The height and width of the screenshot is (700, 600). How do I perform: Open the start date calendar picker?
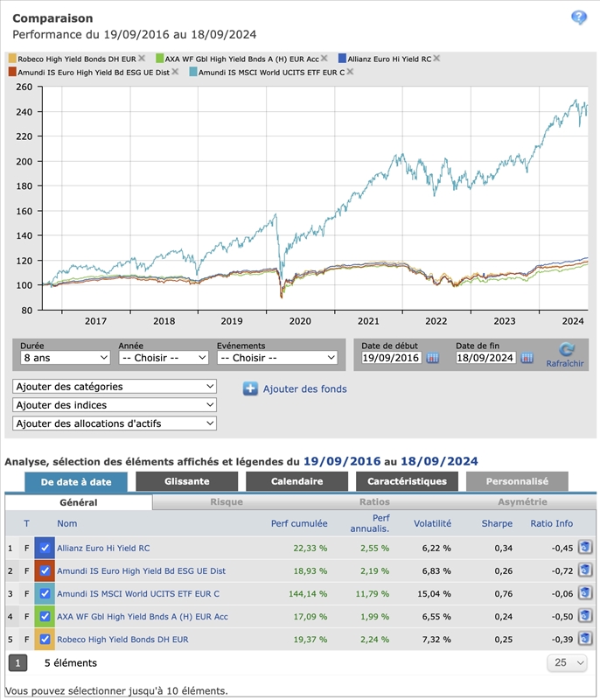tap(432, 358)
